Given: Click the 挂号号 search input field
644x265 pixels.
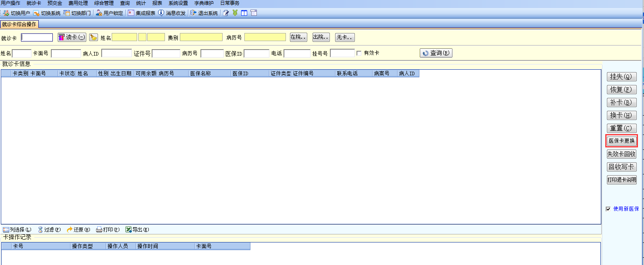Looking at the screenshot, I should pos(342,54).
